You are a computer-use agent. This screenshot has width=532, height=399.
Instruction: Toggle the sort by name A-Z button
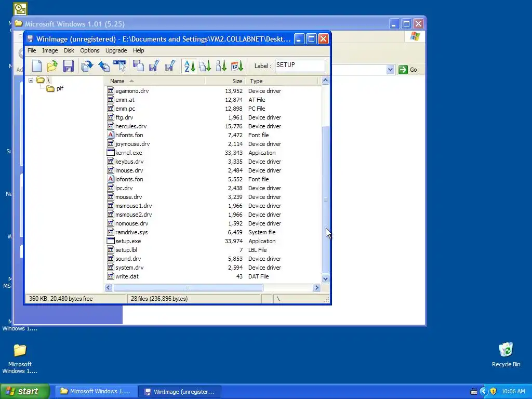[x=189, y=66]
